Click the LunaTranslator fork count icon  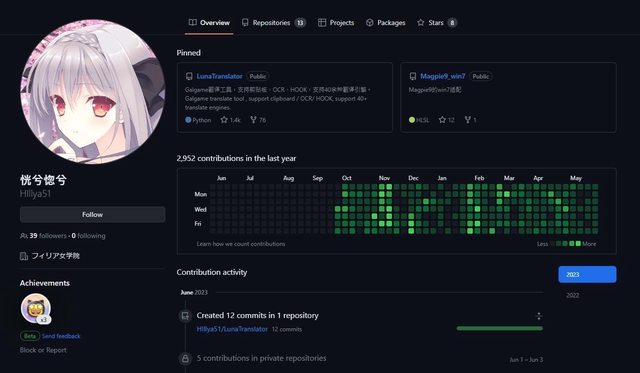253,120
